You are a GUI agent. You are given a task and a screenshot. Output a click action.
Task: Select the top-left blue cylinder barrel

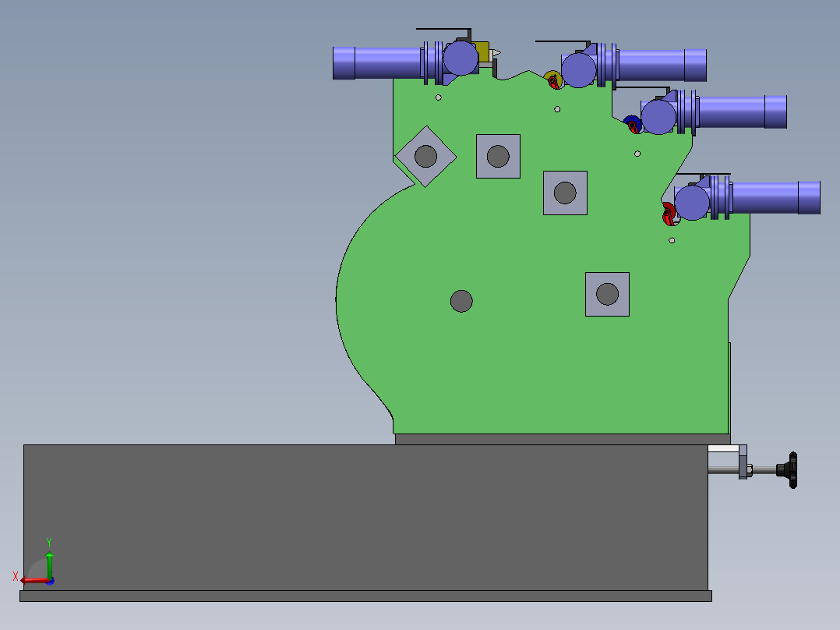377,63
